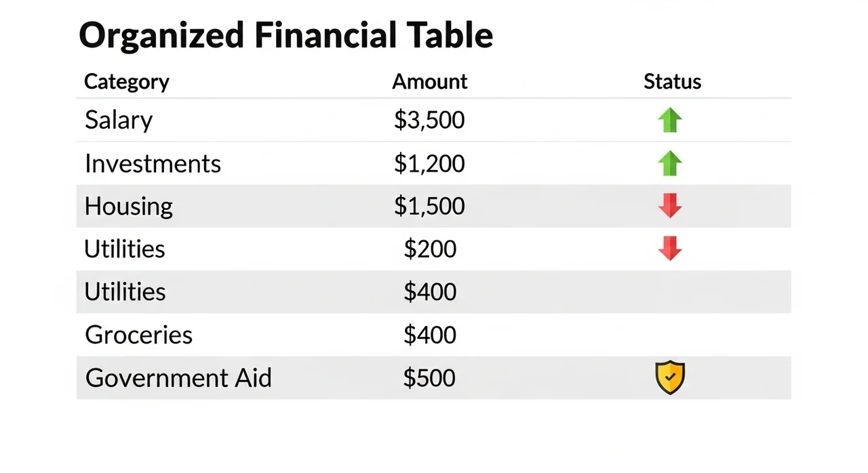Select the Investments category cell

coord(153,164)
